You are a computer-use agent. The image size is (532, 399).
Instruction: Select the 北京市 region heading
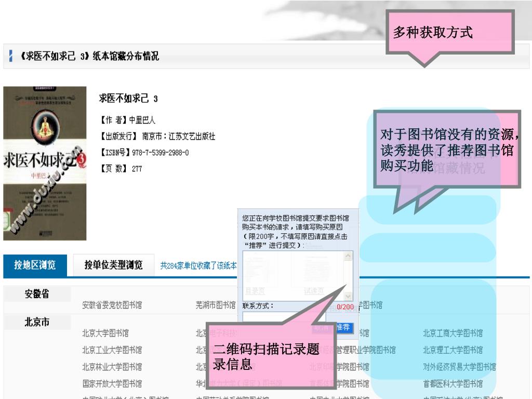point(37,322)
